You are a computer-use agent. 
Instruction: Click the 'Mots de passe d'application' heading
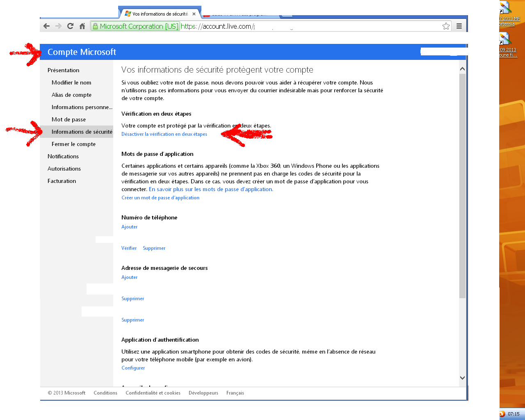[157, 154]
